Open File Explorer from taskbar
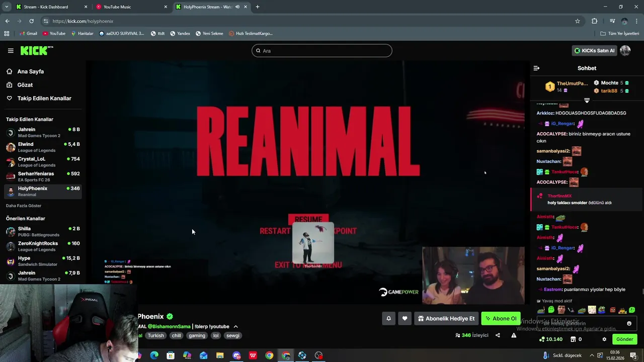 click(220, 355)
